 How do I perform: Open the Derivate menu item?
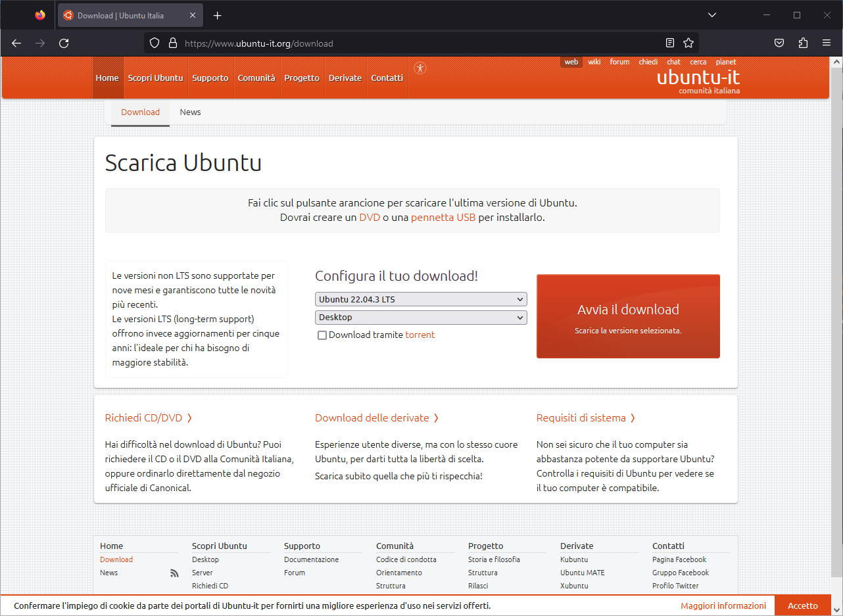tap(345, 78)
